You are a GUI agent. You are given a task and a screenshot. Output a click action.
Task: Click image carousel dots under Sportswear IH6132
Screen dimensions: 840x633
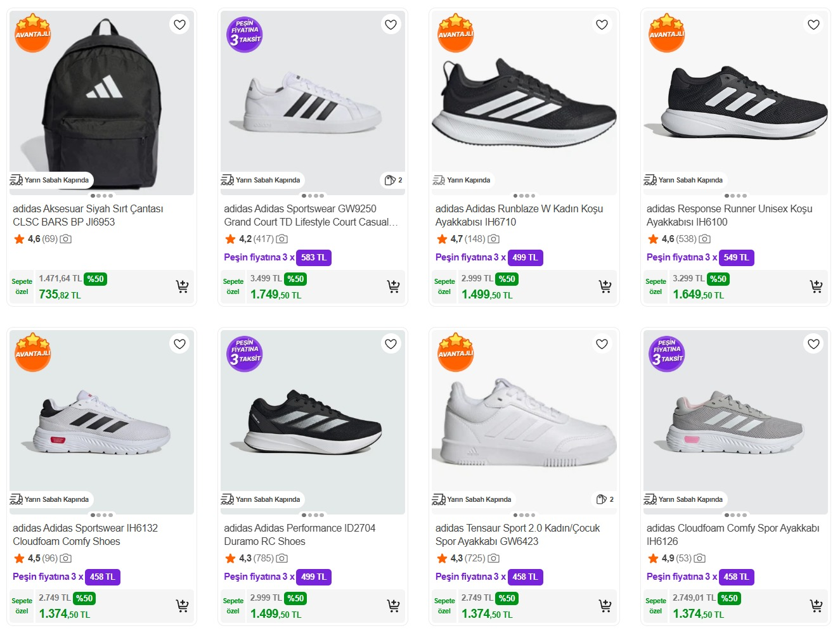[x=101, y=515]
